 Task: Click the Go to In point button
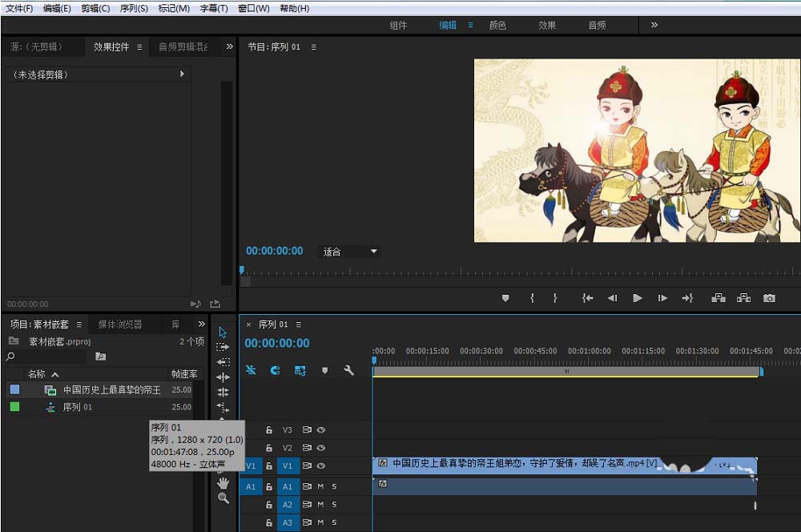[x=587, y=298]
